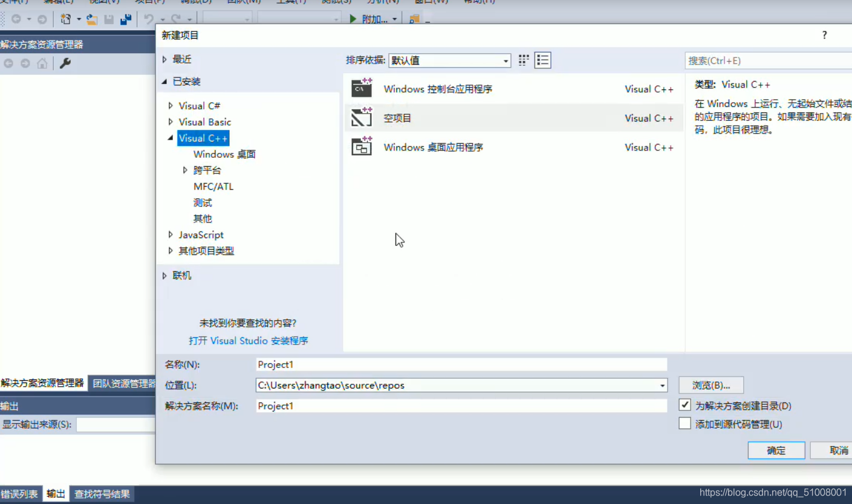
Task: Click the 确定 button
Action: 776,450
